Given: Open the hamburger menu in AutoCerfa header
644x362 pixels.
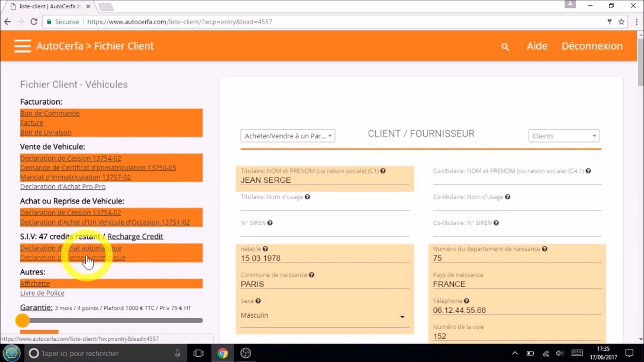Looking at the screenshot, I should pyautogui.click(x=22, y=46).
